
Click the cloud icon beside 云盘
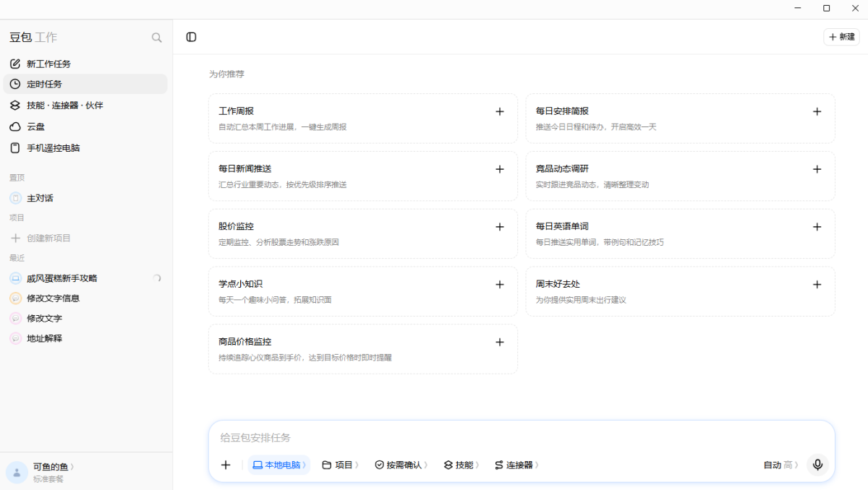click(15, 126)
